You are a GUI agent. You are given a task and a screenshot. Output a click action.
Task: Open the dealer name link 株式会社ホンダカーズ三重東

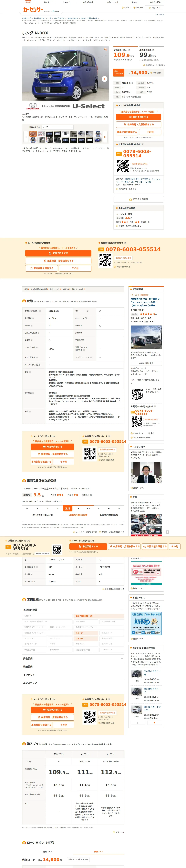(146, 302)
